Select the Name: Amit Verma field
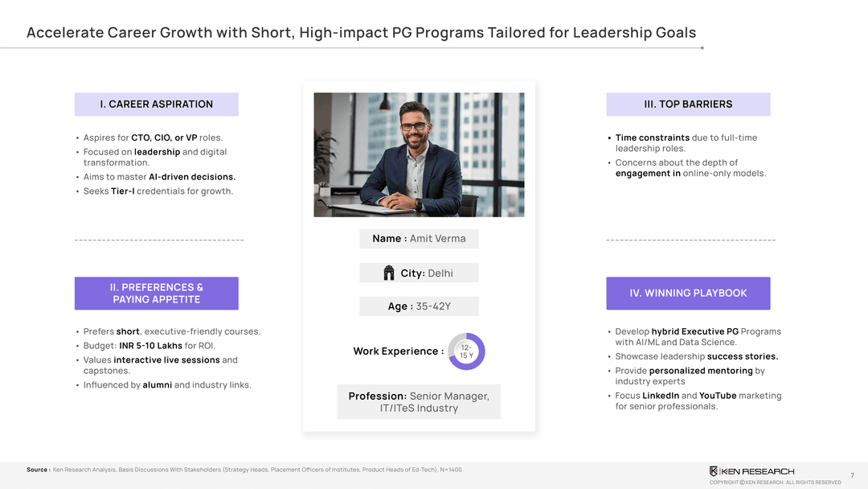The width and height of the screenshot is (868, 489). click(419, 239)
